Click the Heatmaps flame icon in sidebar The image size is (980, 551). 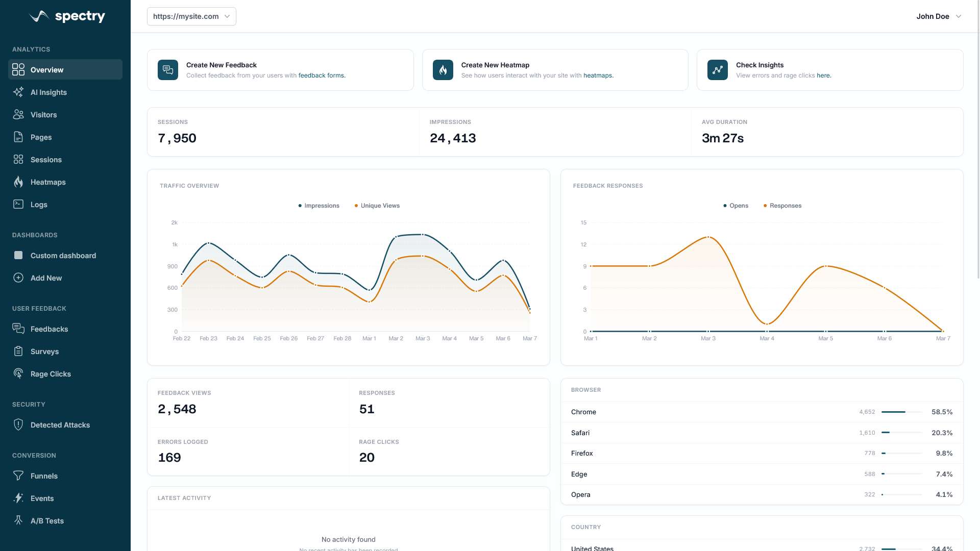point(18,182)
